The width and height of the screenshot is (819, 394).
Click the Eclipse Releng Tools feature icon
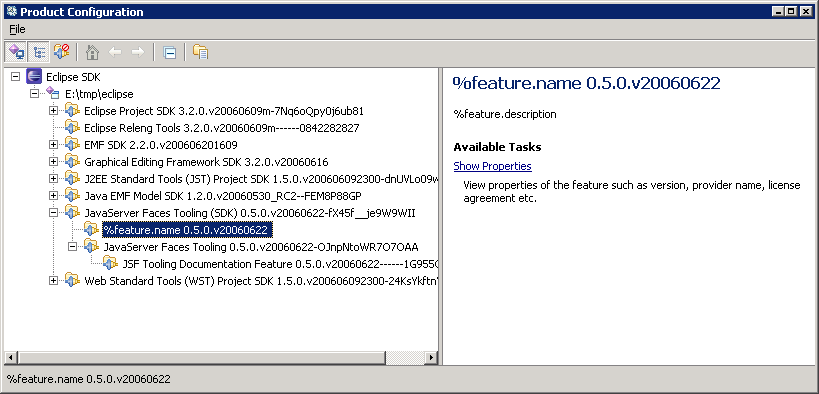tap(72, 128)
